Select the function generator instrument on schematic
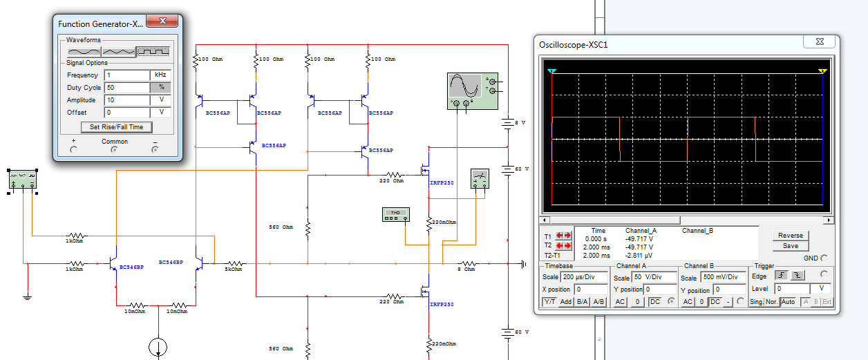Image resolution: width=868 pixels, height=360 pixels. [x=23, y=179]
